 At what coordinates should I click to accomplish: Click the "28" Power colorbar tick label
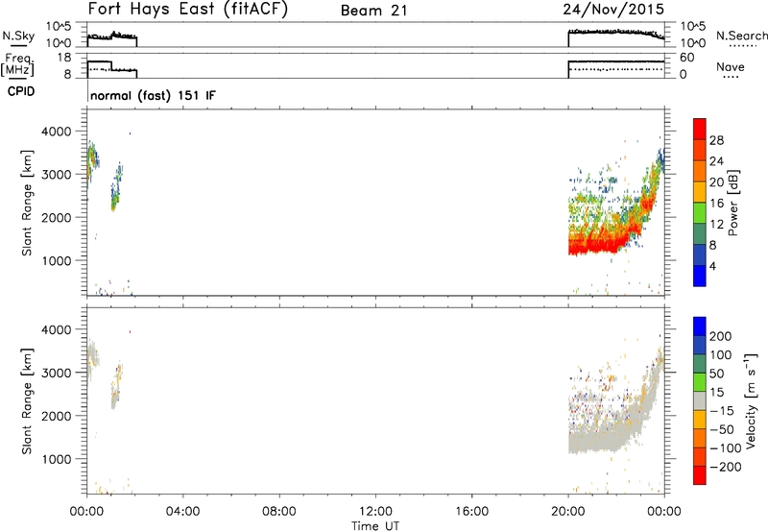(x=716, y=140)
